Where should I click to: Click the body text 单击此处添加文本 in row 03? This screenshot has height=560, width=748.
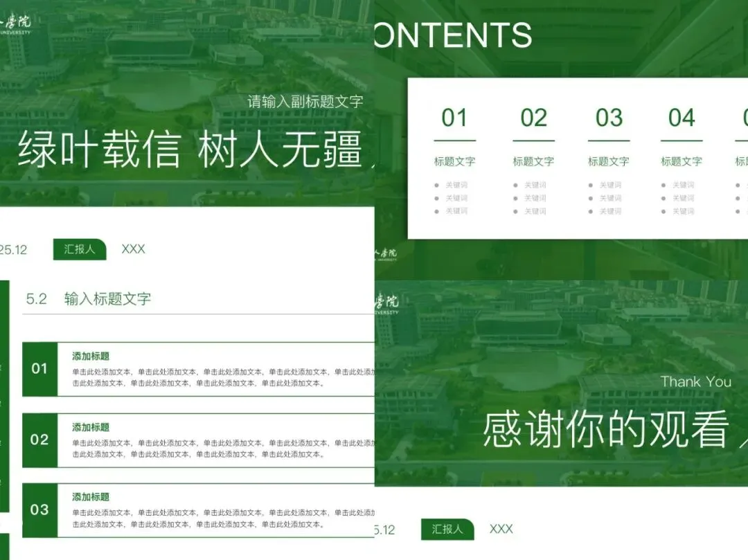click(x=223, y=518)
